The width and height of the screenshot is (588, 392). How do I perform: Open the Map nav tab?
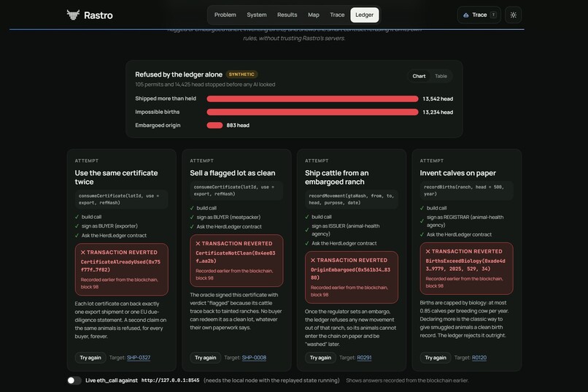pos(314,15)
